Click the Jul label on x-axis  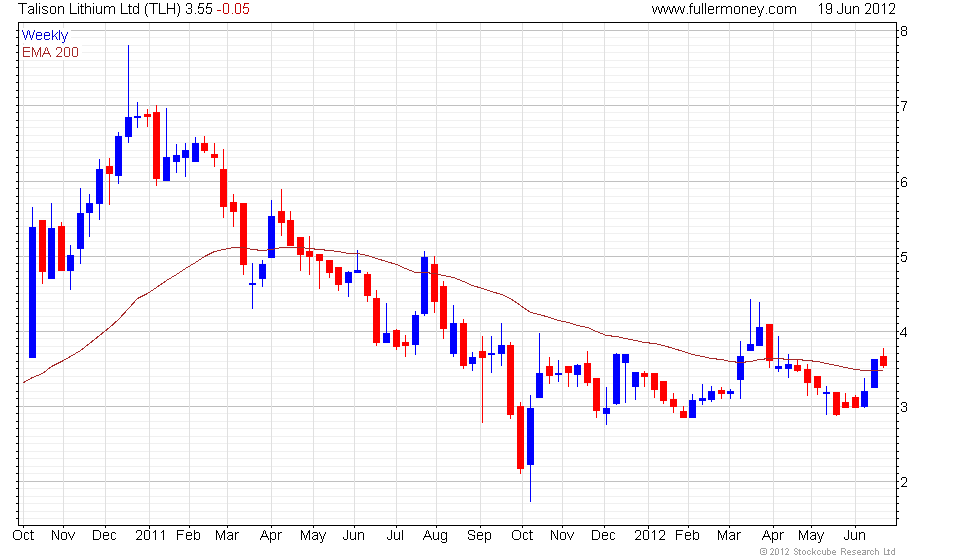pyautogui.click(x=395, y=536)
